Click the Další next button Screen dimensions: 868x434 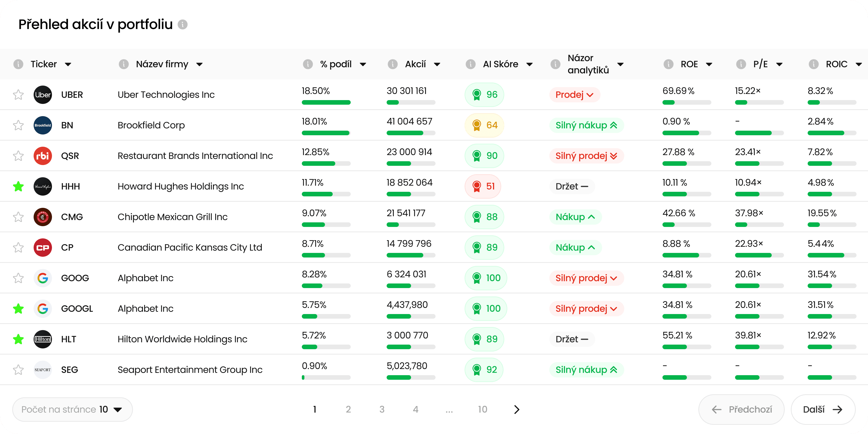pyautogui.click(x=823, y=409)
